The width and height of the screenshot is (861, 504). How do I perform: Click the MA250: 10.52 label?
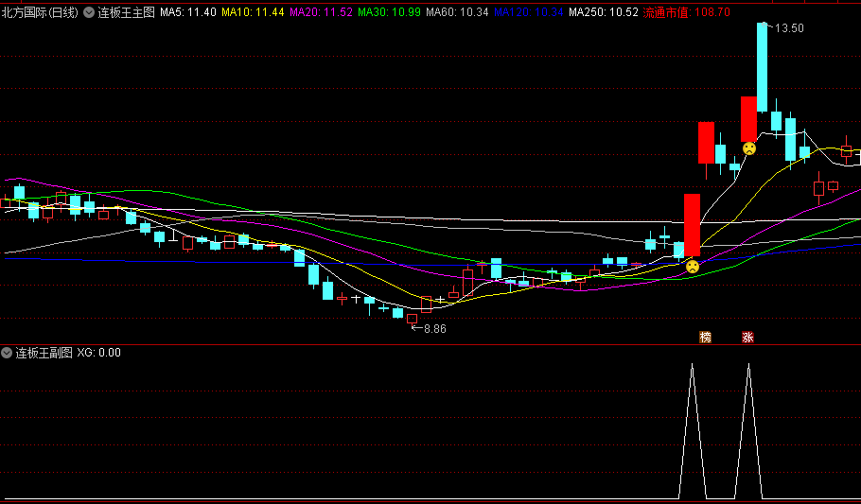pos(604,12)
